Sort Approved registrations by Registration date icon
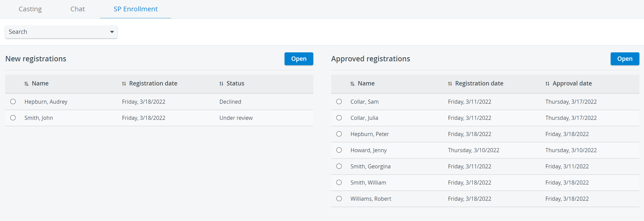The width and height of the screenshot is (644, 221). (x=450, y=84)
